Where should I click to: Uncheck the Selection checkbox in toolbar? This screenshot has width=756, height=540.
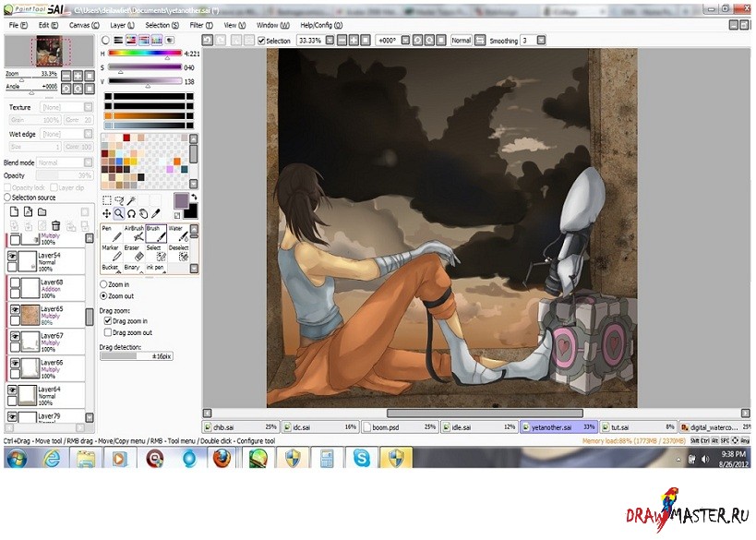click(261, 41)
